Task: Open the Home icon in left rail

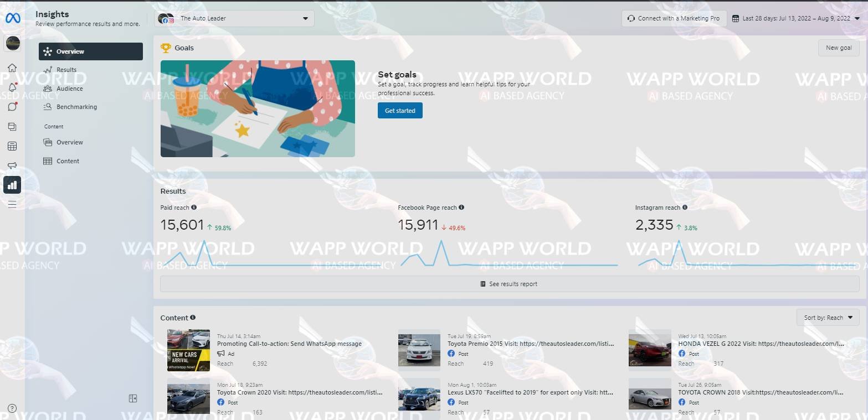Action: (x=12, y=68)
